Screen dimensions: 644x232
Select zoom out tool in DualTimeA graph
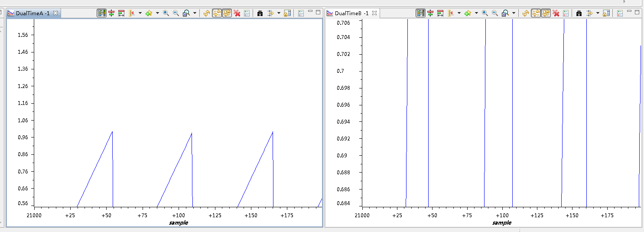tap(176, 13)
